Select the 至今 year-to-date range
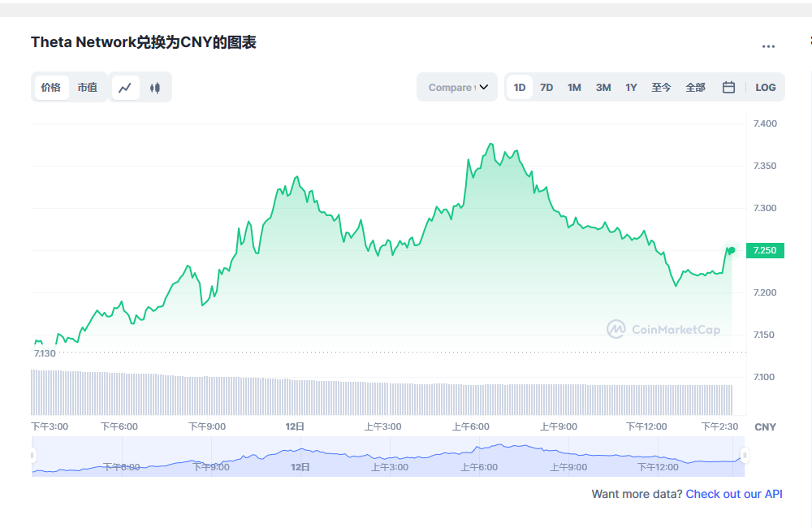 [661, 88]
